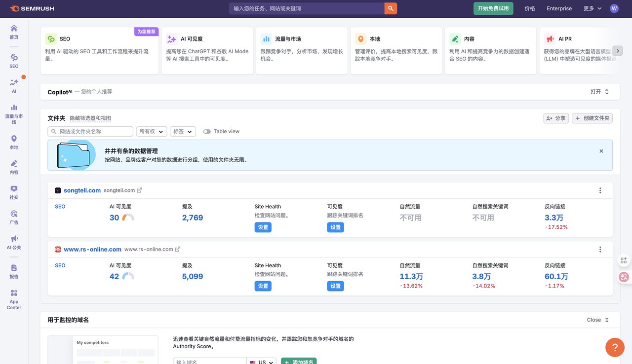Expand the Copilot panel via 打开
632x364 pixels.
(600, 92)
